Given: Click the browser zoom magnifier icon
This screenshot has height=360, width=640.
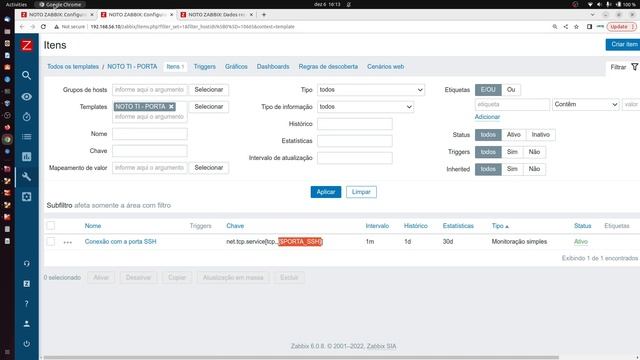Looking at the screenshot, I should pyautogui.click(x=555, y=27).
